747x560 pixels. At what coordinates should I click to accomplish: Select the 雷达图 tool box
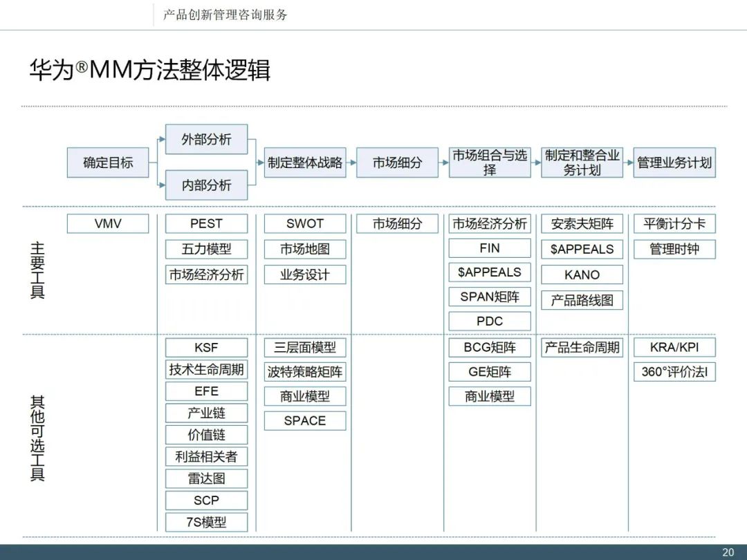point(206,478)
